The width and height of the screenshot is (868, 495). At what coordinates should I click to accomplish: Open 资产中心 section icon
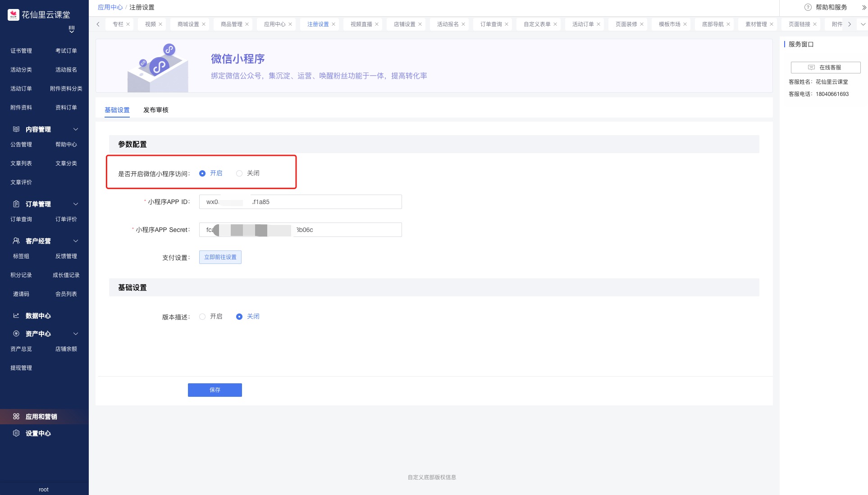[16, 334]
